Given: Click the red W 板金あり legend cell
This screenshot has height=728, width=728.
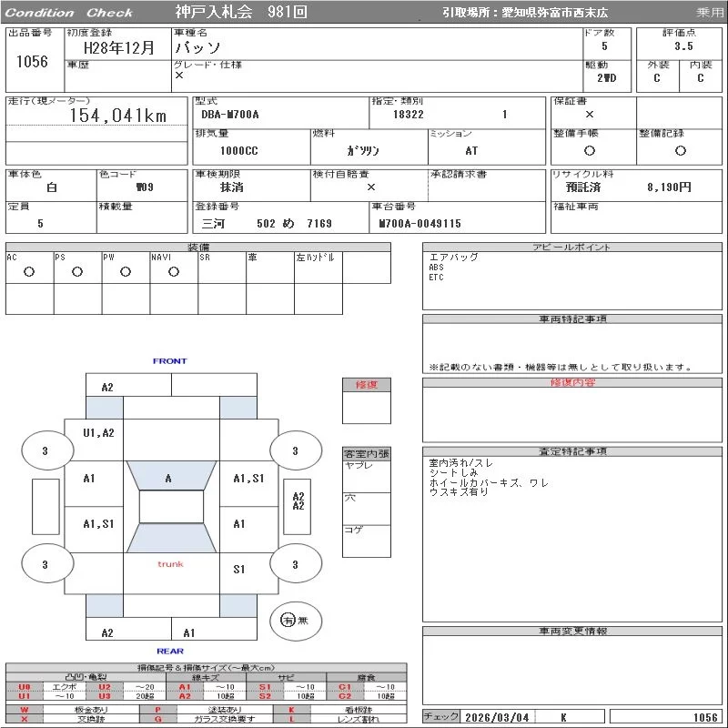Looking at the screenshot, I should 25,709.
